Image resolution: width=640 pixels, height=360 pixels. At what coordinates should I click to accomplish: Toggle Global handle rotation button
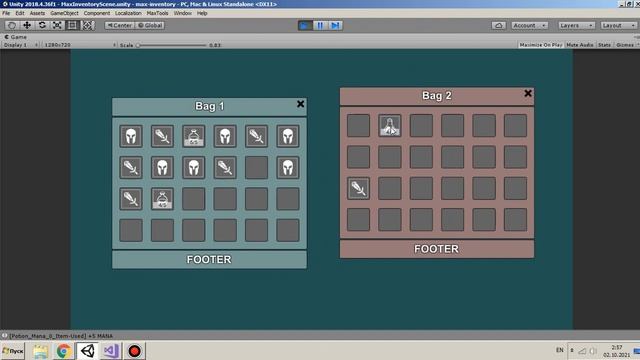[x=150, y=25]
